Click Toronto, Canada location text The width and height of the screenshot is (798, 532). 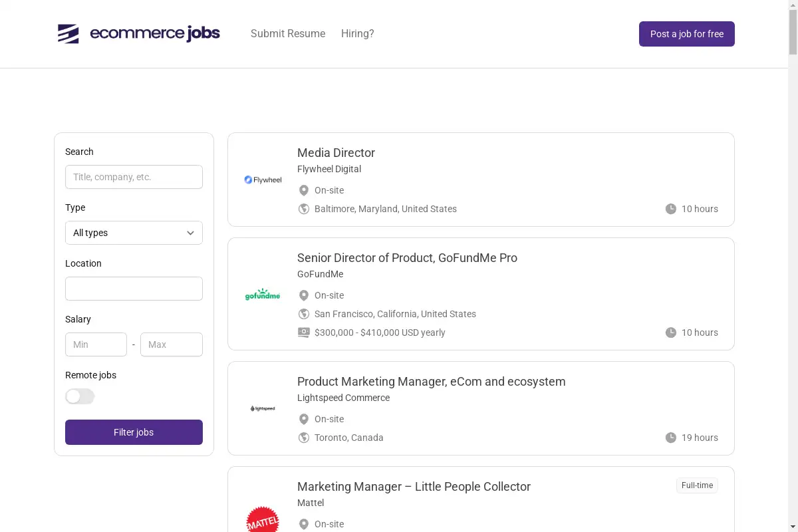pos(349,438)
